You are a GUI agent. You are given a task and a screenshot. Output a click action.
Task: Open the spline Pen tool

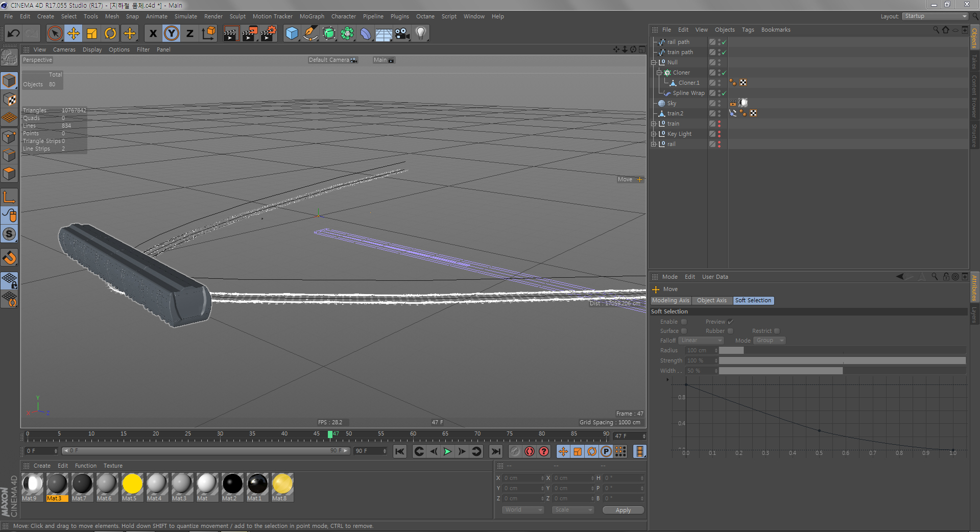[310, 34]
